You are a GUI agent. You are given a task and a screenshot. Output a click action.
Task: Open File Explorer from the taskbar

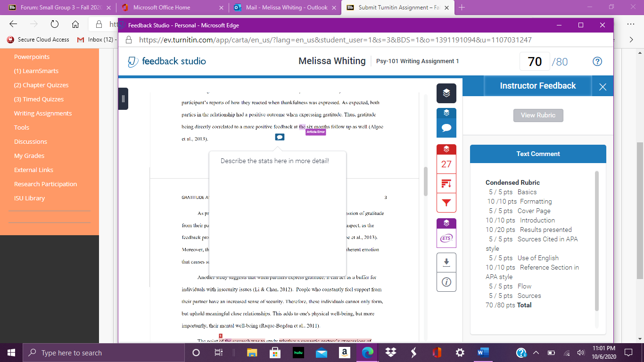252,353
